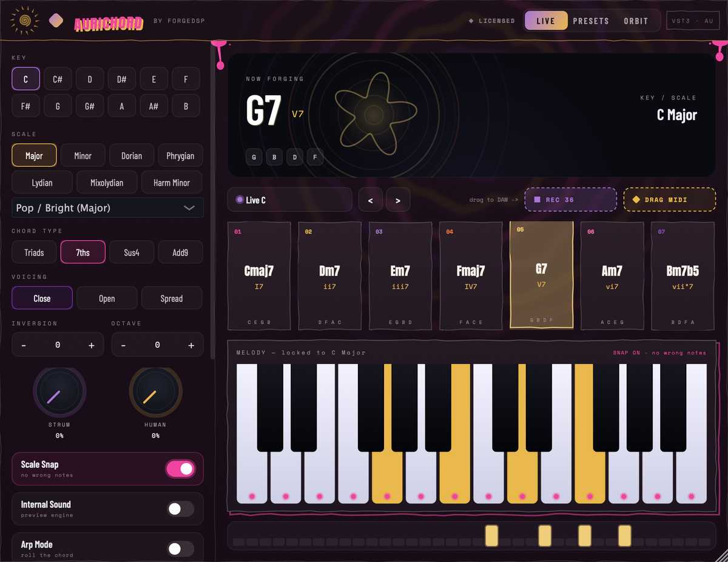This screenshot has width=728, height=562.
Task: Toggle Scale Snap switch off
Action: coord(181,469)
